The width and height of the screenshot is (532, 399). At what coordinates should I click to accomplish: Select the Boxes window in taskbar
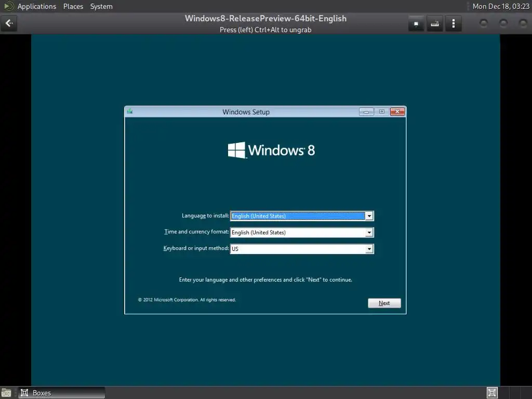(x=61, y=393)
